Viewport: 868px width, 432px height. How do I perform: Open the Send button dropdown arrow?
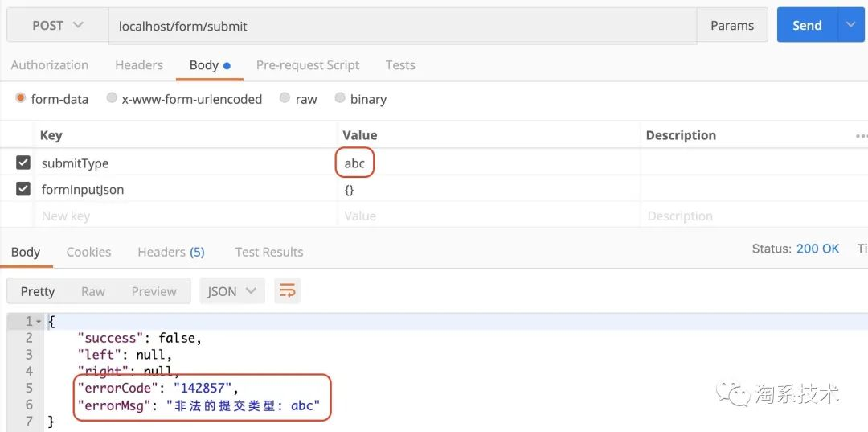pos(851,25)
